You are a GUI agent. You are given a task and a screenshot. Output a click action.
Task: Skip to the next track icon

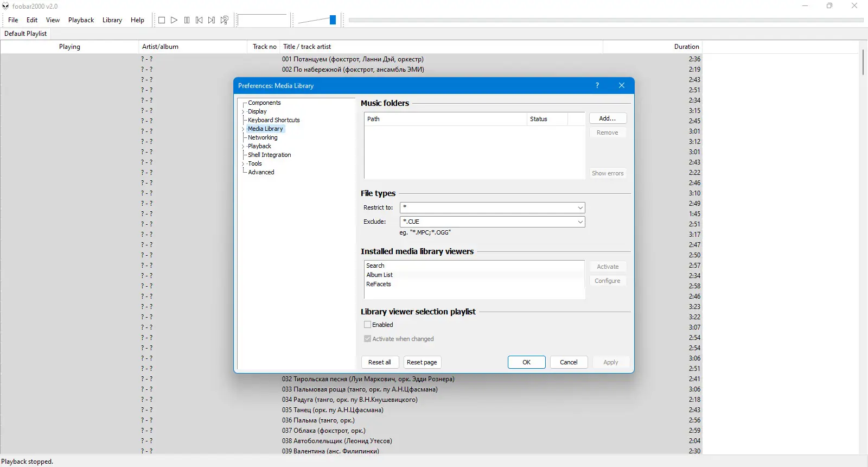[212, 20]
